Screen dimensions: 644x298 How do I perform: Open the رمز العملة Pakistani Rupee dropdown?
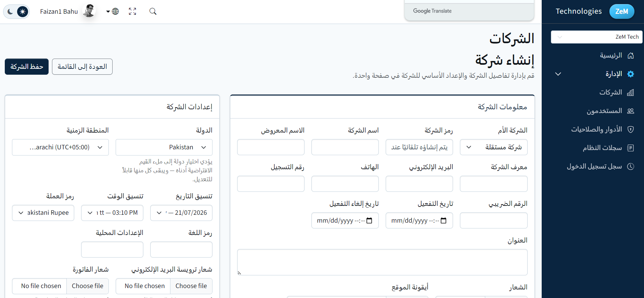43,213
